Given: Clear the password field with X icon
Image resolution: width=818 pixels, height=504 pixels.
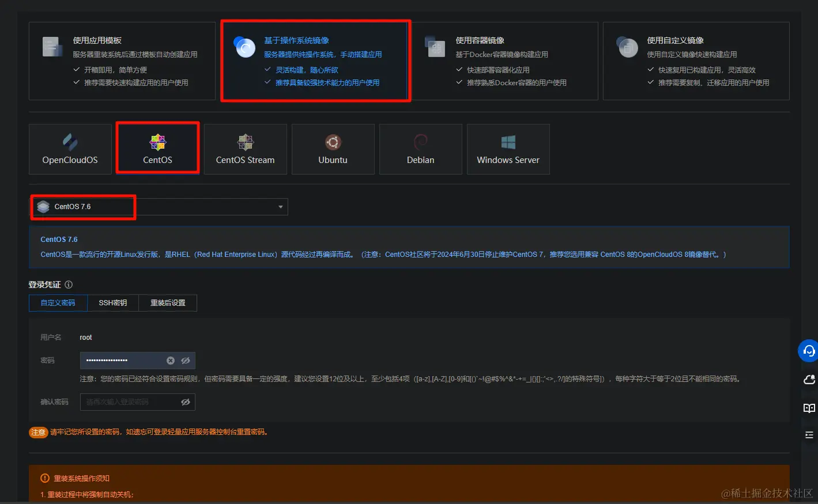Looking at the screenshot, I should (171, 361).
